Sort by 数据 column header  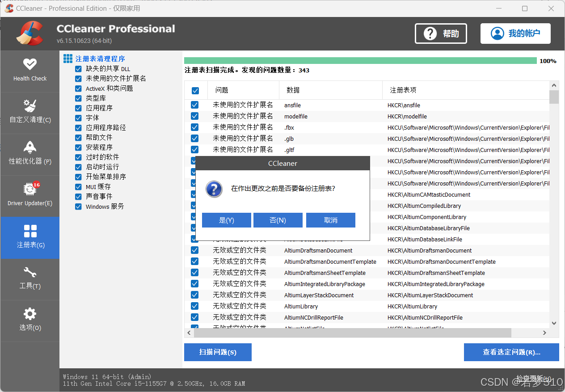coord(331,90)
